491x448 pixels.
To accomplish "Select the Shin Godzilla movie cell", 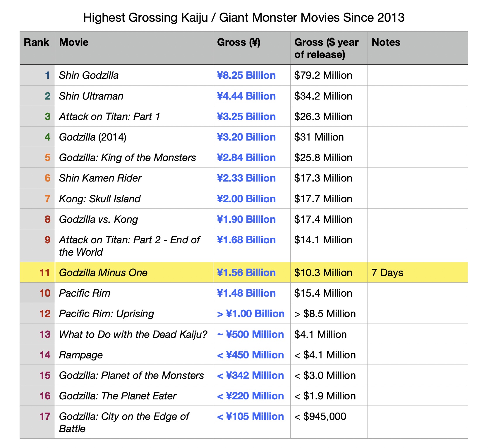I will 89,75.
